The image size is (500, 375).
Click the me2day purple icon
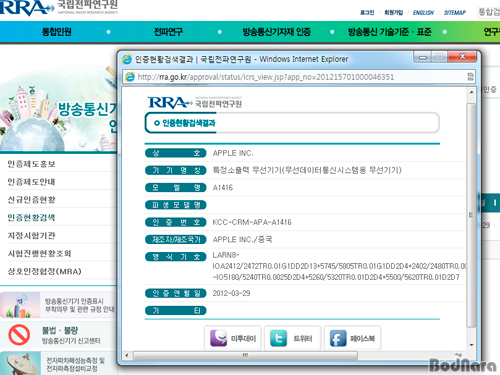(218, 338)
